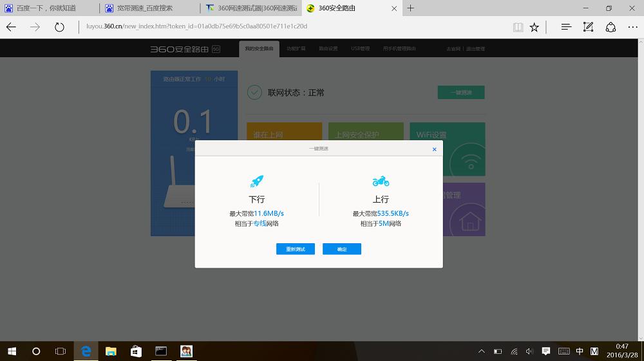Viewport: 644px width, 361px height.
Task: Click the 相当于专线网络 text
Action: tap(257, 223)
